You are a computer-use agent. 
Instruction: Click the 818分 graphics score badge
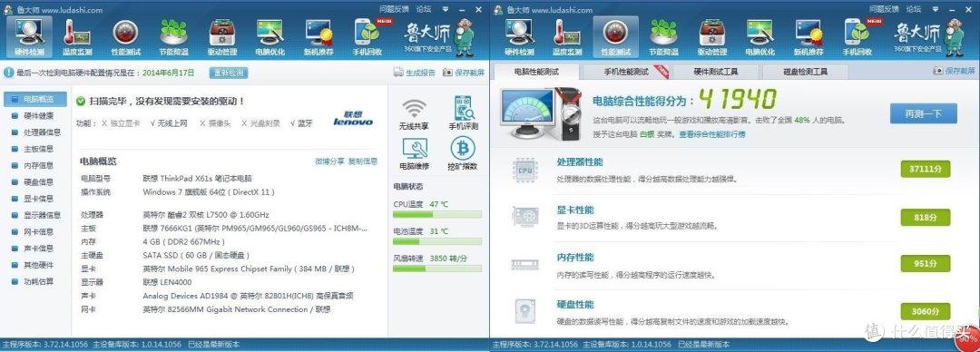tap(926, 217)
